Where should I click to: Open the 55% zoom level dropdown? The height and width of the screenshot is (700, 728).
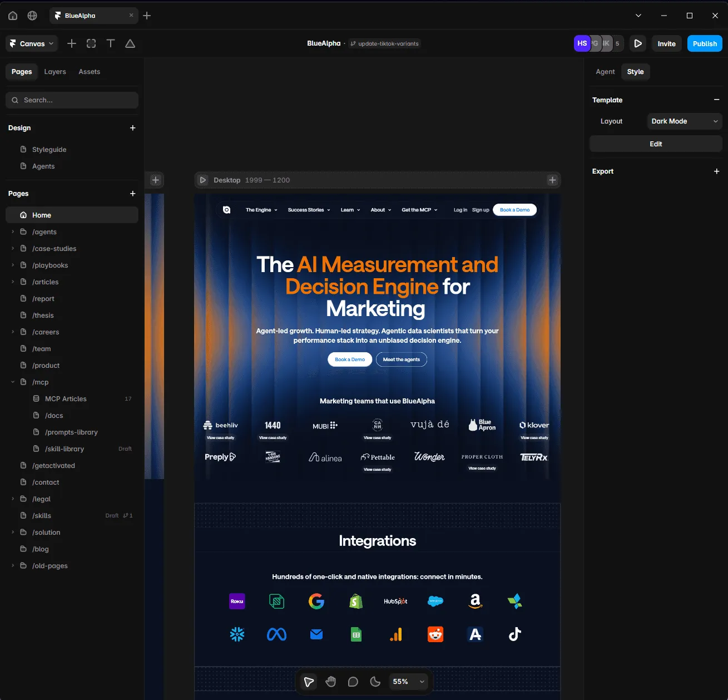coord(408,682)
